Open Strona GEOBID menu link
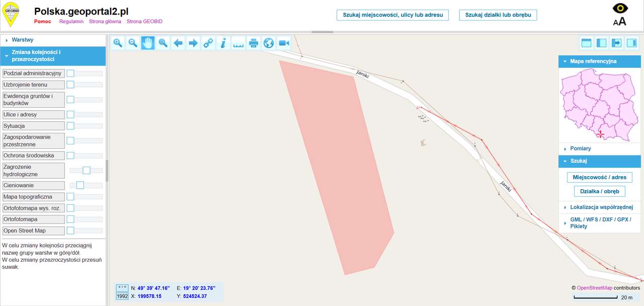644x306 pixels. pos(144,22)
